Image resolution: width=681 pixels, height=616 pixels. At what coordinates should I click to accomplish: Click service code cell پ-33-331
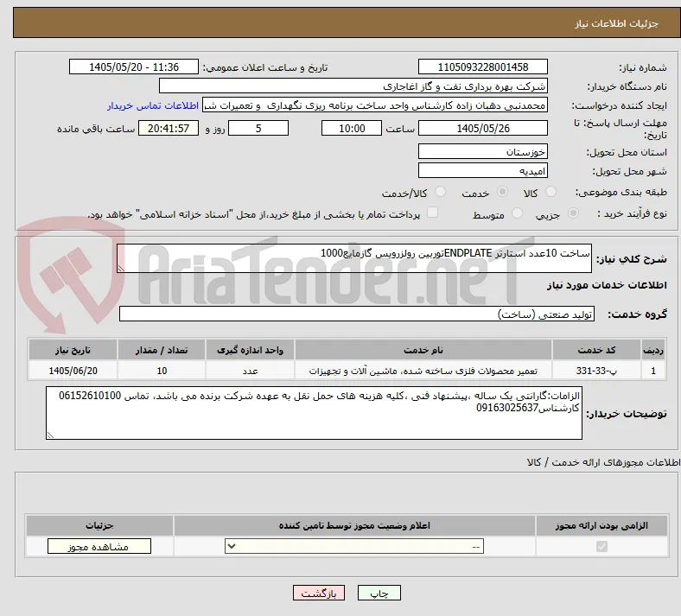click(597, 371)
